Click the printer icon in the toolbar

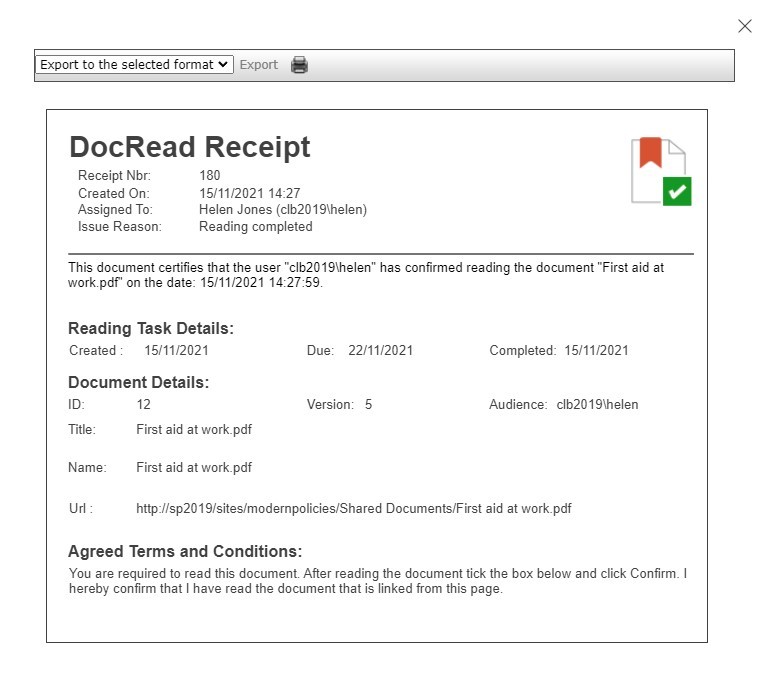click(299, 65)
